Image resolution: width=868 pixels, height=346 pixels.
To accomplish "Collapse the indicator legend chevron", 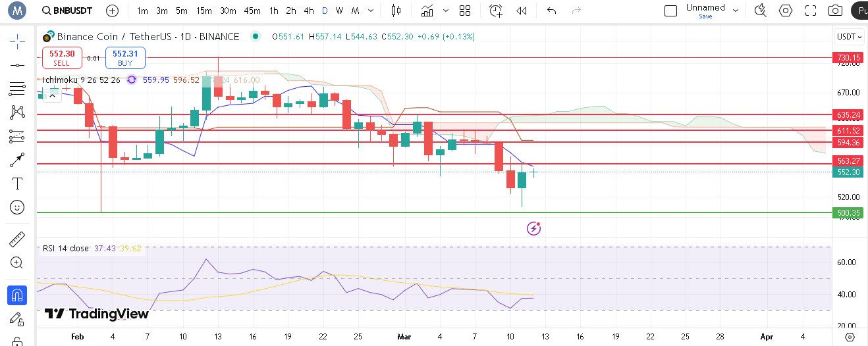I will point(52,95).
